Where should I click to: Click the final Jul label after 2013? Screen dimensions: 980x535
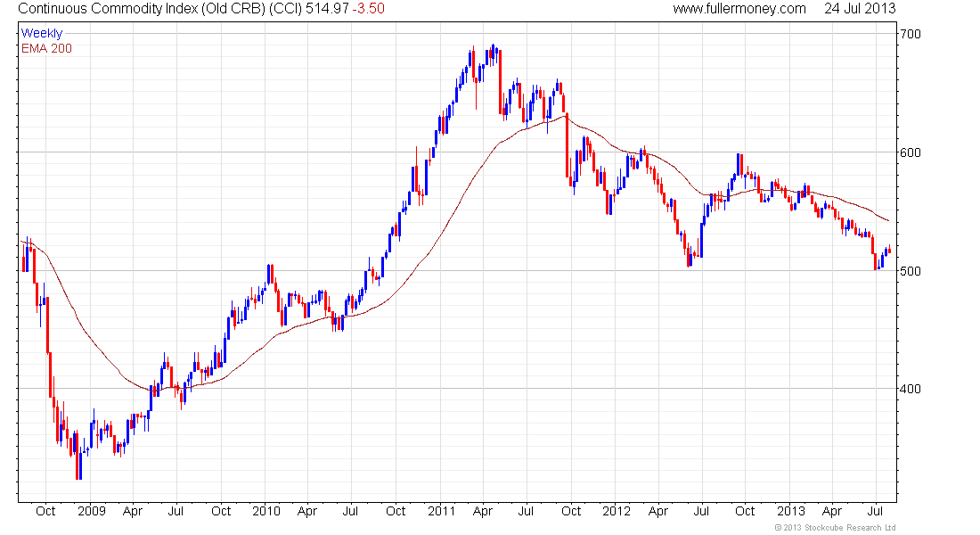[875, 511]
